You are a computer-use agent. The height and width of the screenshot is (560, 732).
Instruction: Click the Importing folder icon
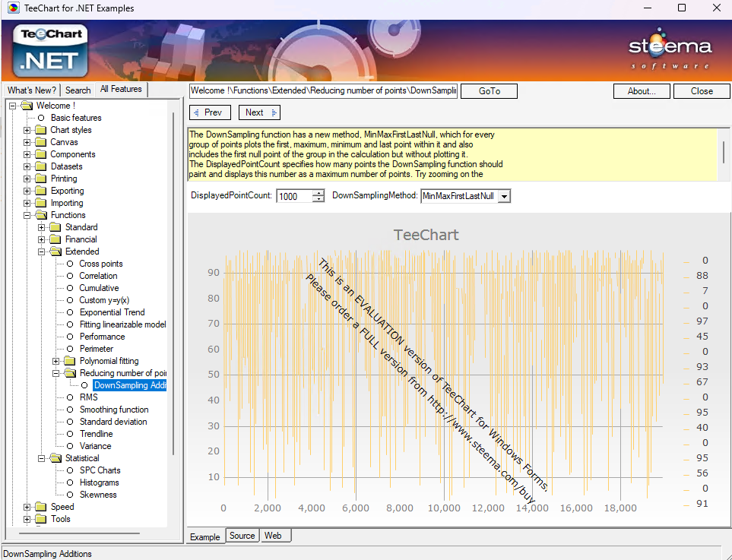41,203
